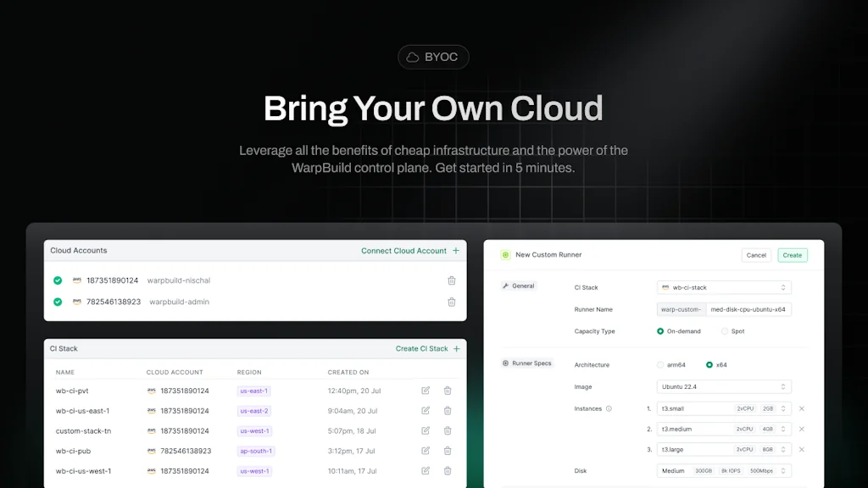This screenshot has height=488, width=868.
Task: Edit the wb-ci-pvt stack
Action: point(426,391)
